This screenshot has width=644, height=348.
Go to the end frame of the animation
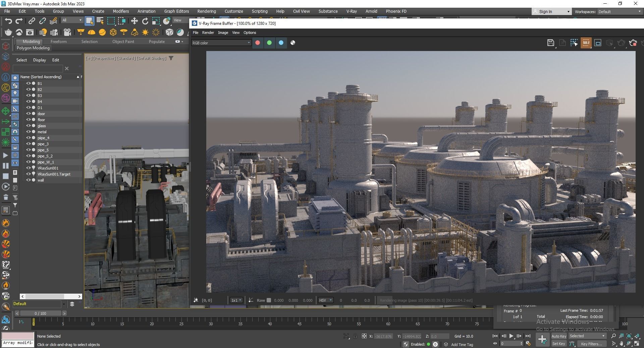pyautogui.click(x=528, y=336)
